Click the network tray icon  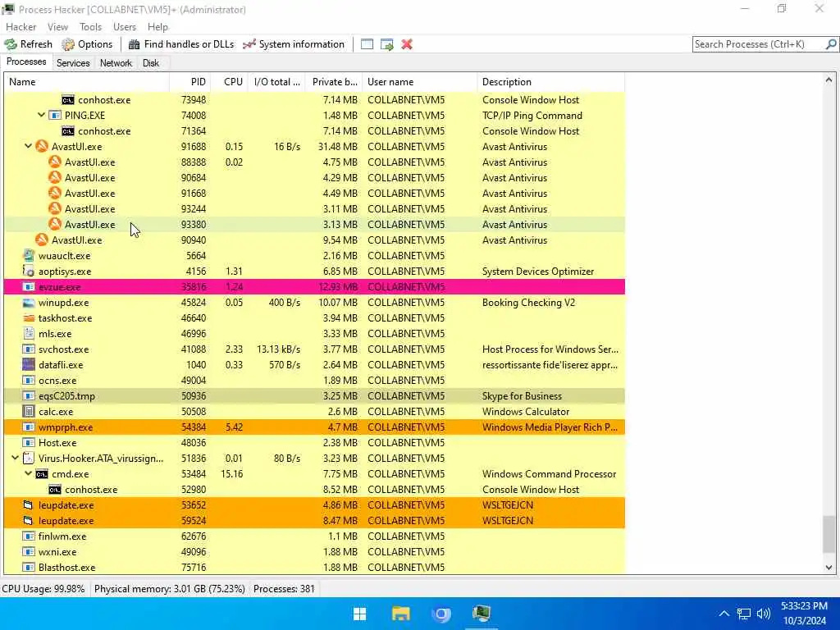[743, 614]
